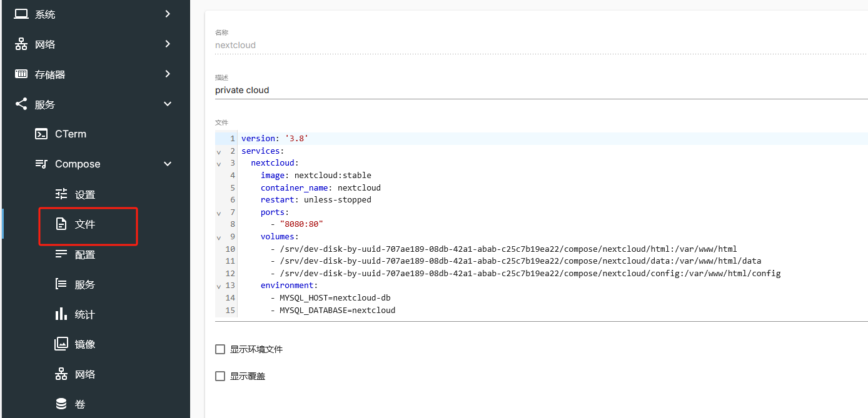Expand the 存储器 menu chevron
Viewport: 868px width, 418px height.
coord(168,74)
